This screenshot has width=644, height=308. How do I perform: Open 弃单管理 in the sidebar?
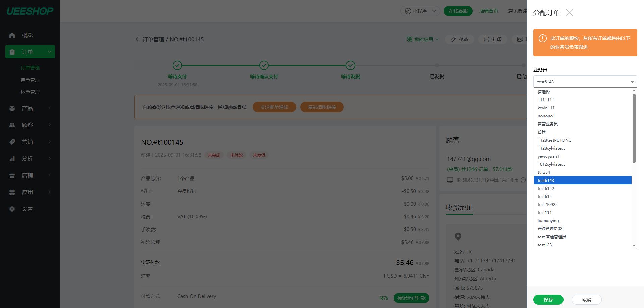point(30,80)
